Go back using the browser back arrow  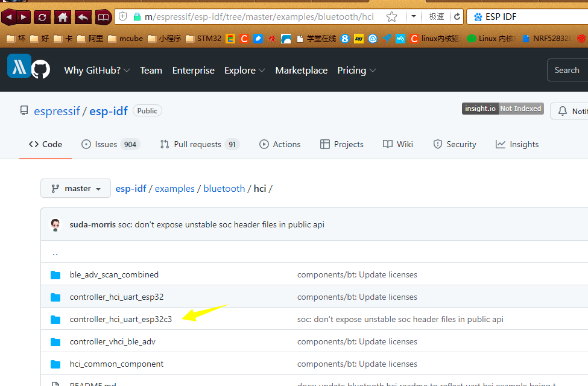[9, 17]
